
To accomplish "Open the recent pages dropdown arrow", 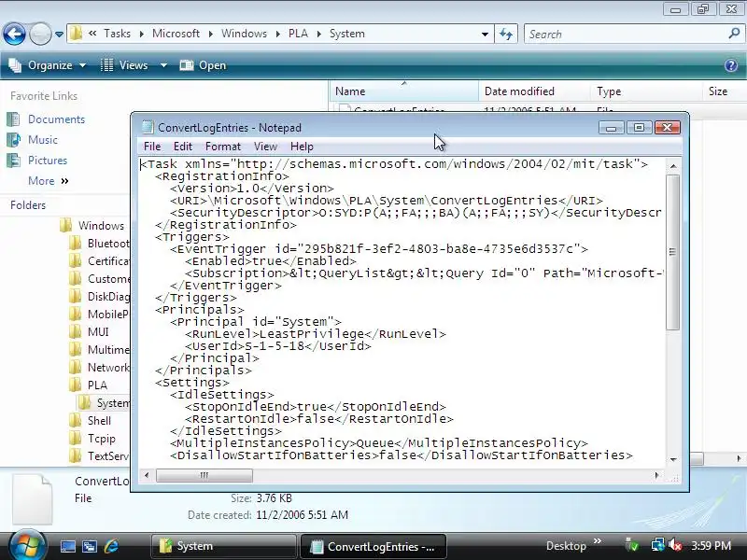I will click(59, 35).
